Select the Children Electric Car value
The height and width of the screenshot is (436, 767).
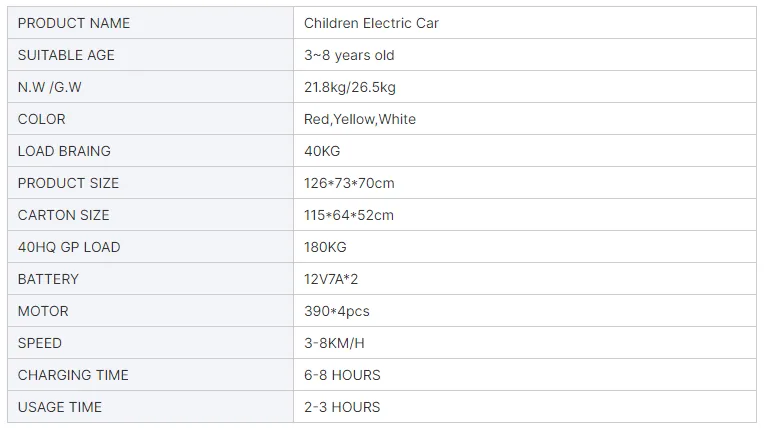click(371, 23)
